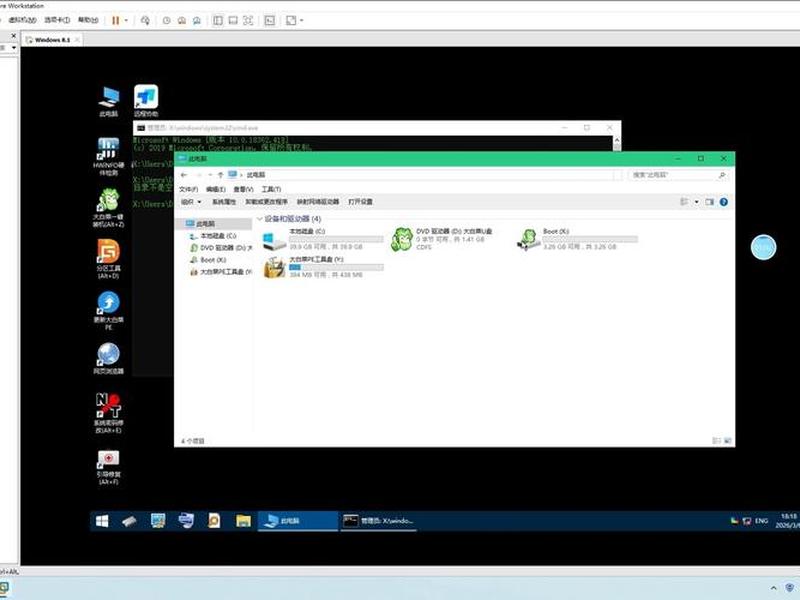Image resolution: width=800 pixels, height=600 pixels.
Task: Click the explorer search box
Action: 677,175
